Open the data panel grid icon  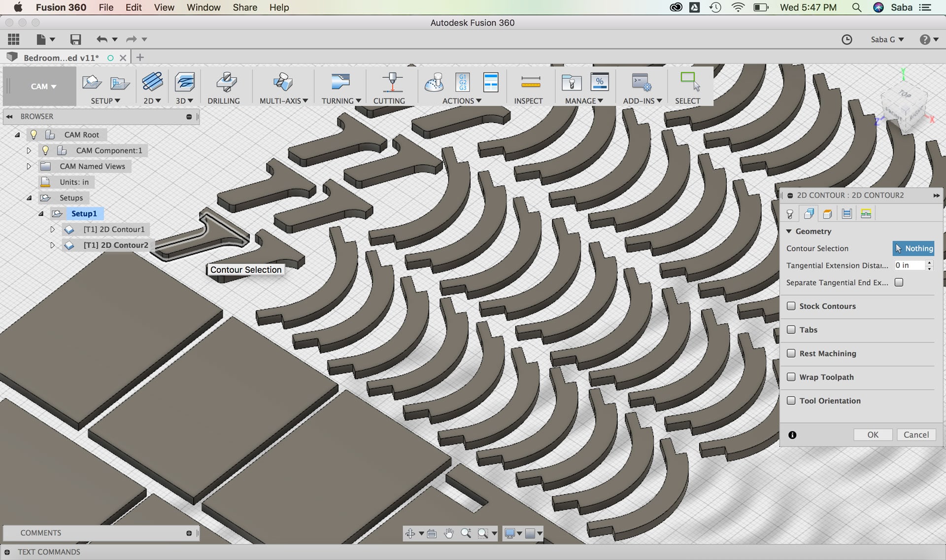14,39
